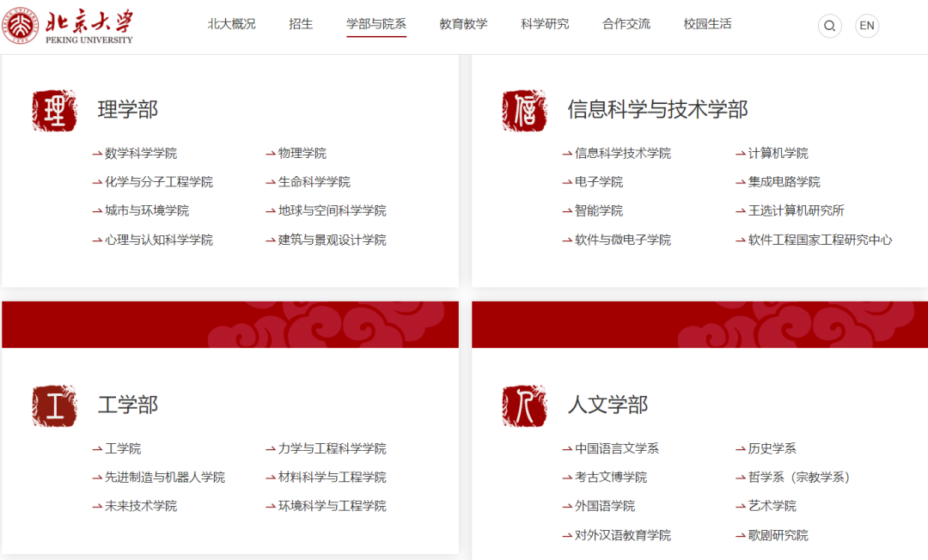The width and height of the screenshot is (928, 560).
Task: Visit the 软件与微电子学院 page
Action: [626, 239]
